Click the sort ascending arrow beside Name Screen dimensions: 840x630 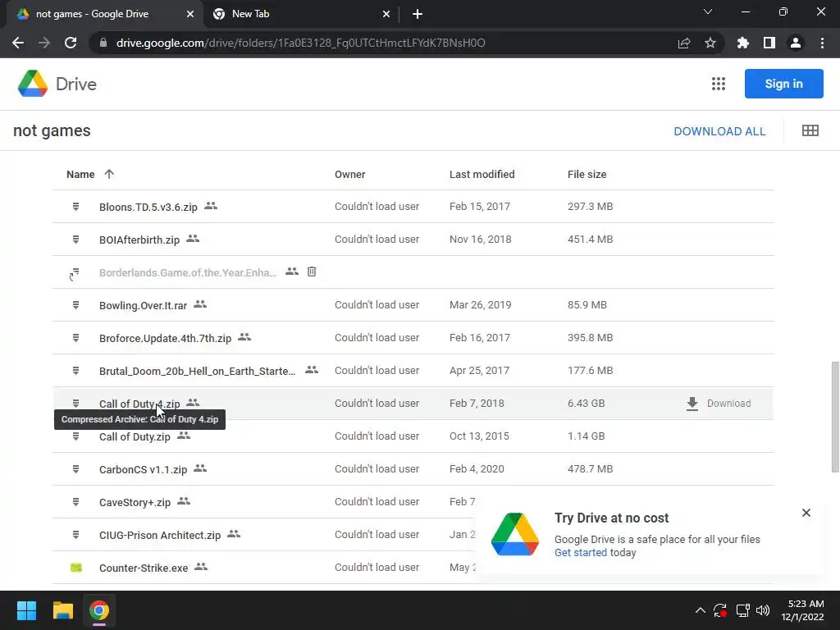pos(109,174)
